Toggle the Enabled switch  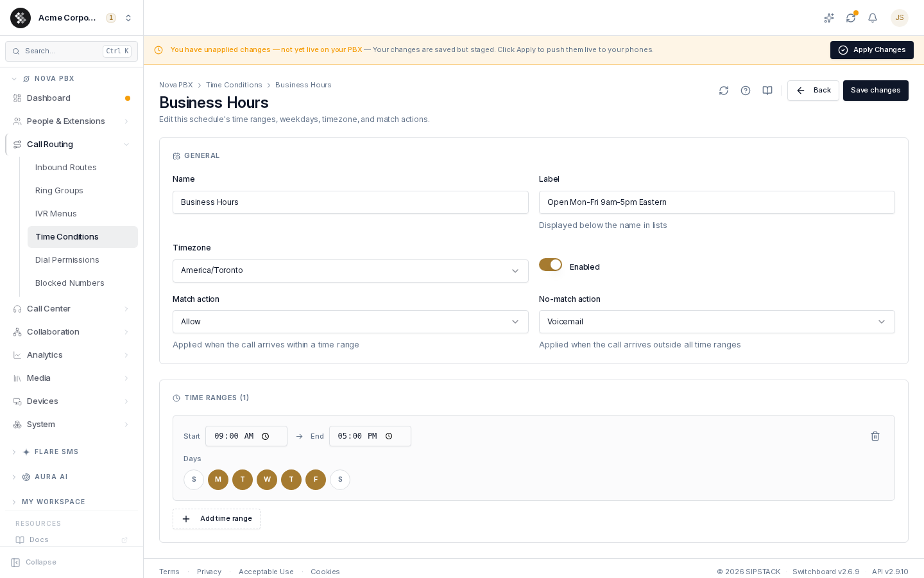(551, 265)
